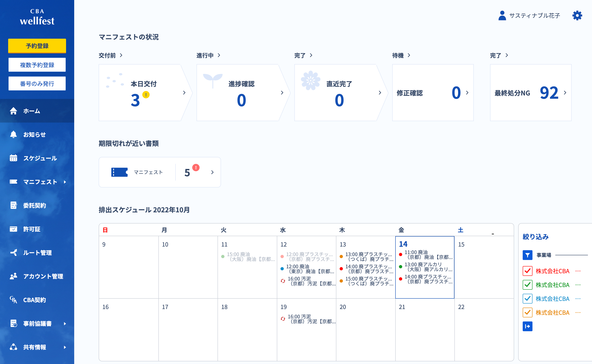Click the blue filter funnel icon
Image resolution: width=592 pixels, height=364 pixels.
(x=527, y=255)
